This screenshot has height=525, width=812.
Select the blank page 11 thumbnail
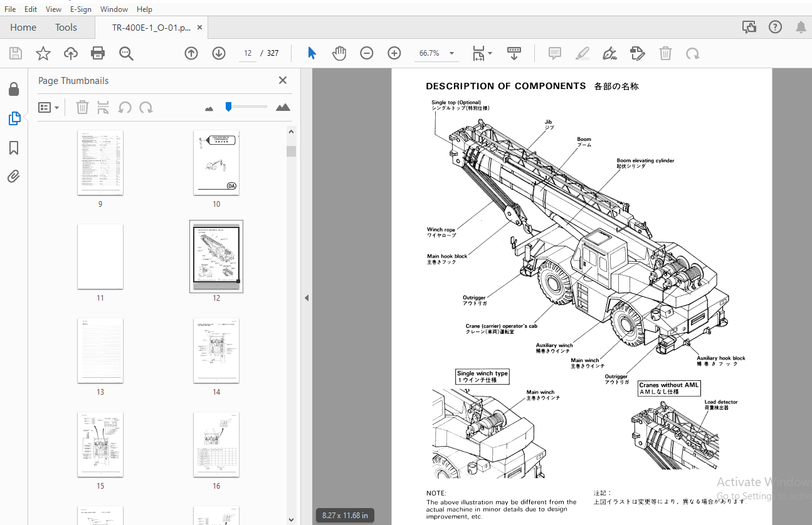coord(100,257)
